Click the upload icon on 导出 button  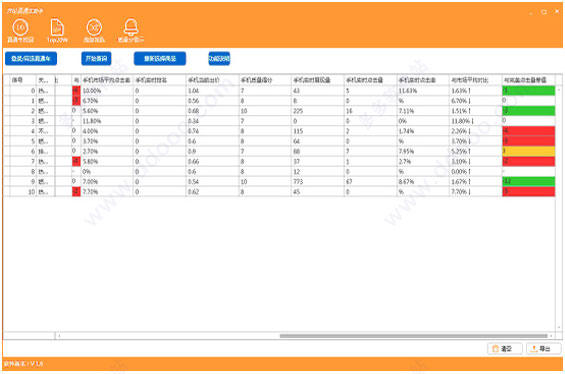pyautogui.click(x=534, y=348)
